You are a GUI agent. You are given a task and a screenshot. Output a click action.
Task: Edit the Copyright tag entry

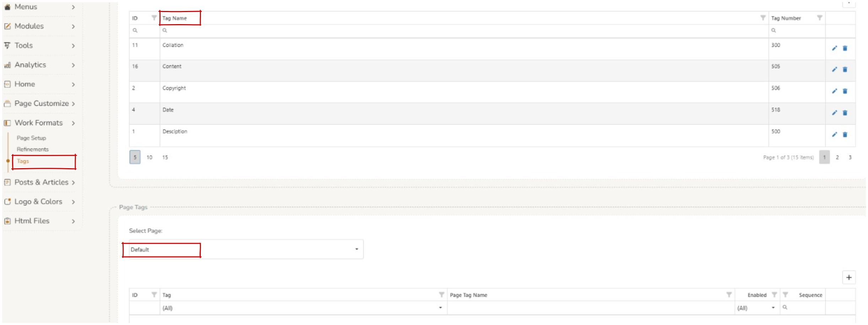pyautogui.click(x=834, y=91)
